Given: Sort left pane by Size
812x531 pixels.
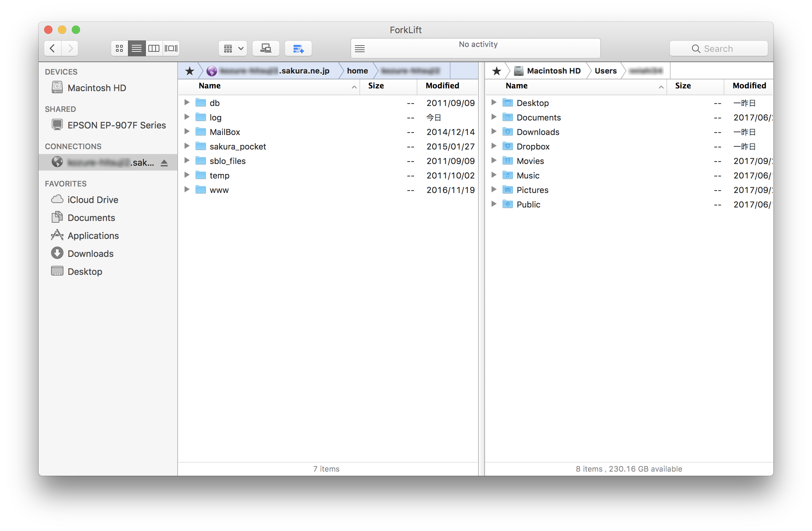Looking at the screenshot, I should (x=388, y=86).
